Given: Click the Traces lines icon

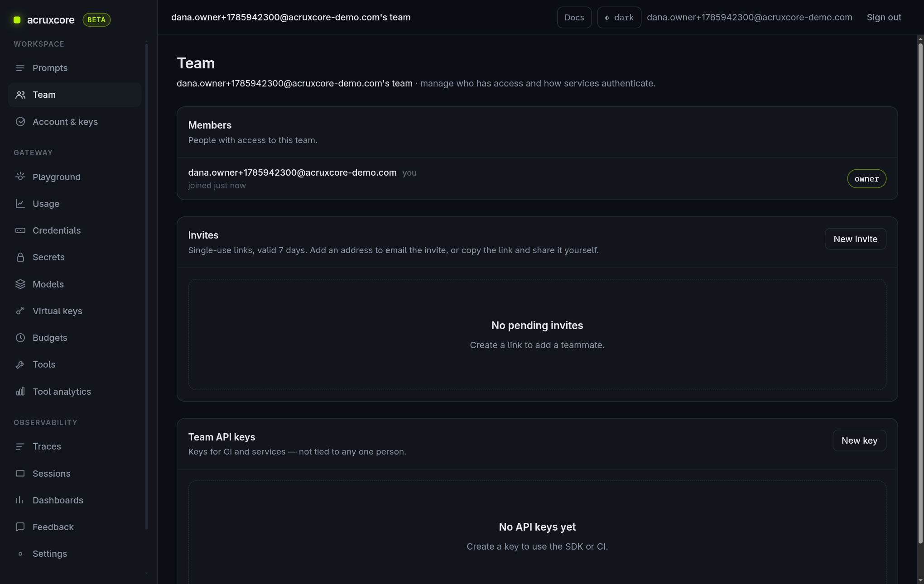Looking at the screenshot, I should coord(20,446).
